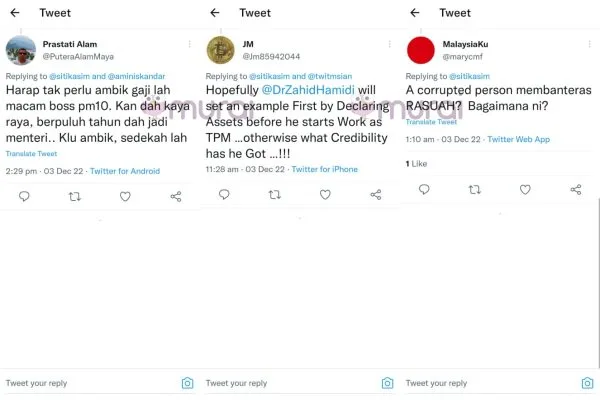Like the MalaysiaKu tweet
This screenshot has height=400, width=600.
click(x=525, y=189)
